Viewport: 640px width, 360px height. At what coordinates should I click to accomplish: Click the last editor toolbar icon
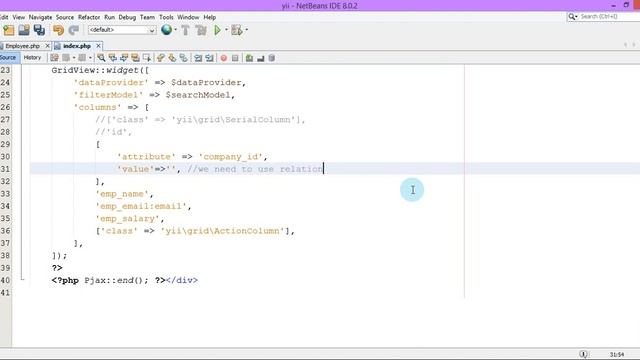pos(271,58)
